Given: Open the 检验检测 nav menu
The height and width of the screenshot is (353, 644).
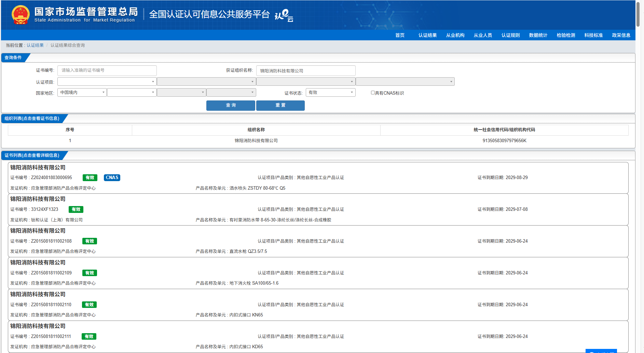Looking at the screenshot, I should [x=566, y=35].
